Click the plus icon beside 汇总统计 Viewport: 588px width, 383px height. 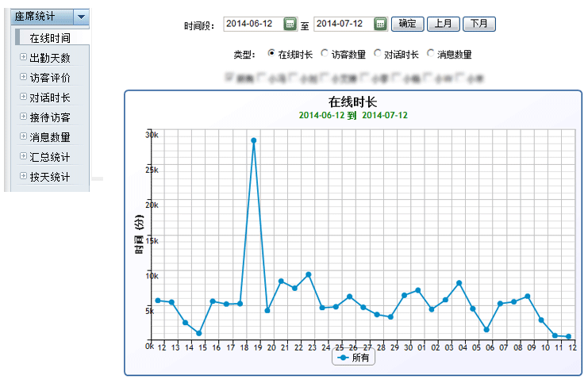point(23,156)
